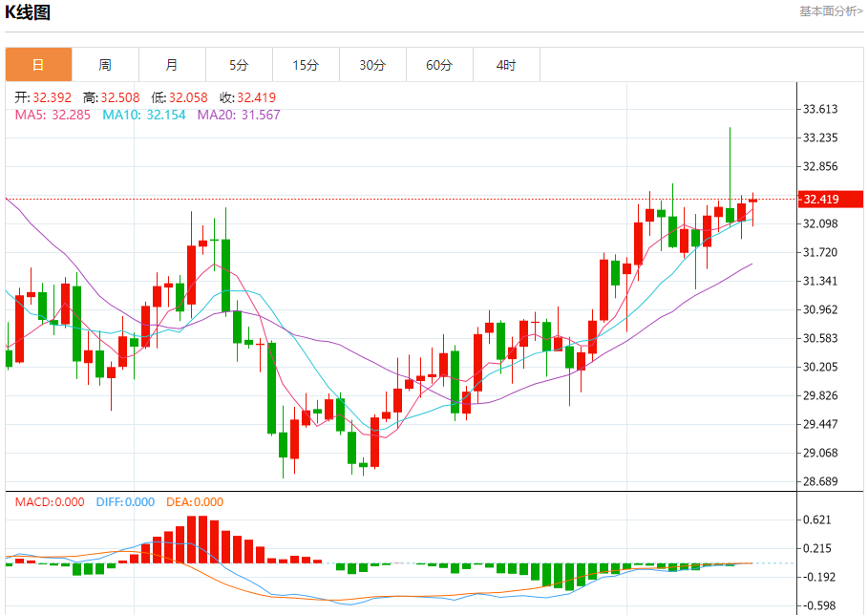
Task: Switch to the 周 weekly tab
Action: pos(105,65)
